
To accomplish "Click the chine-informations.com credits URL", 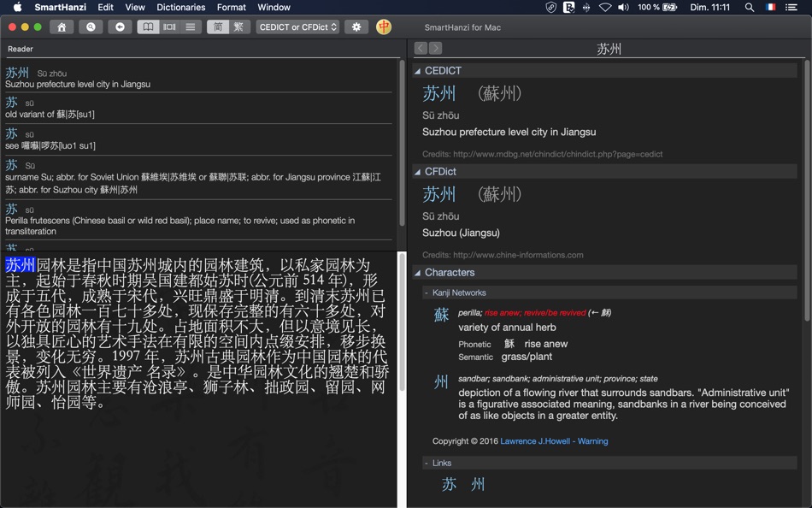I will click(518, 255).
